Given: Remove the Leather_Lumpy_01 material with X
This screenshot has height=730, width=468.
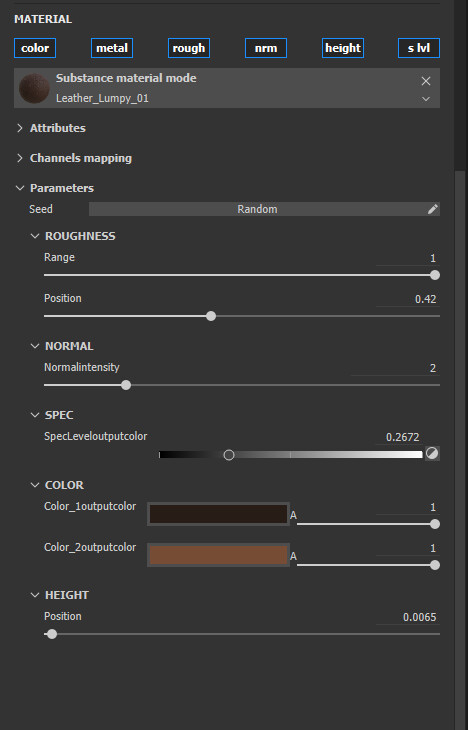Looking at the screenshot, I should point(426,81).
